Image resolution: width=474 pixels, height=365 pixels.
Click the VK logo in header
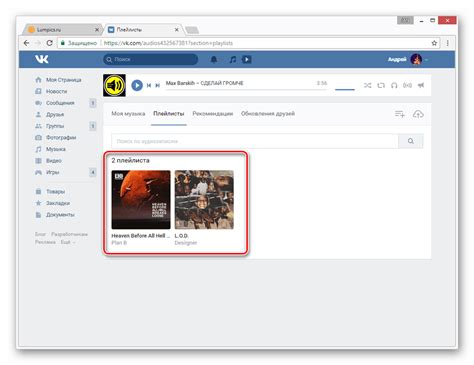[x=42, y=59]
